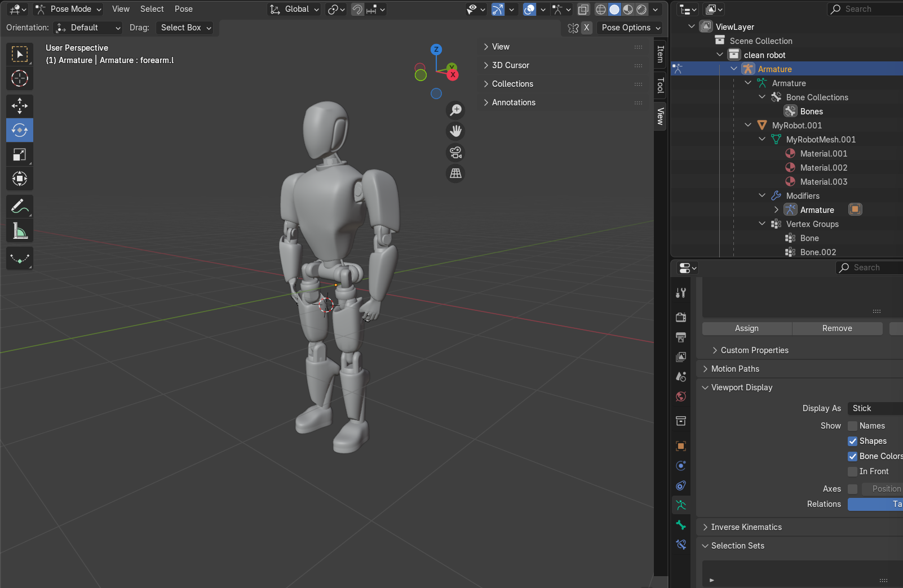This screenshot has width=903, height=588.
Task: Open the Bone properties tab
Action: point(681,525)
